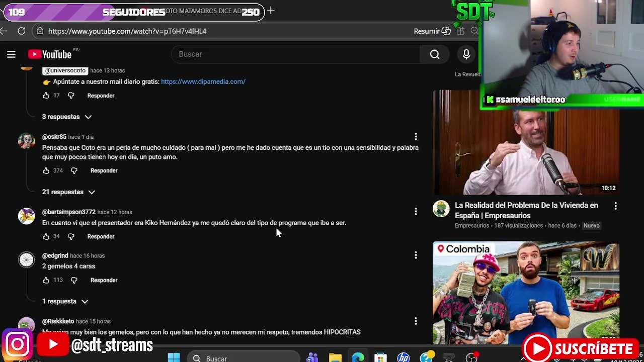Click the Windows taskbar Buscar search box

244,357
